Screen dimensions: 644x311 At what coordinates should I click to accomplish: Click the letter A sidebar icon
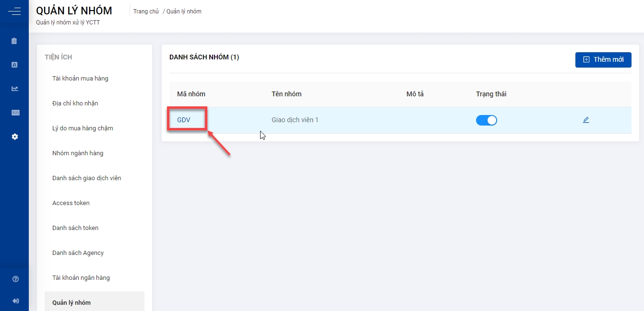point(14,65)
